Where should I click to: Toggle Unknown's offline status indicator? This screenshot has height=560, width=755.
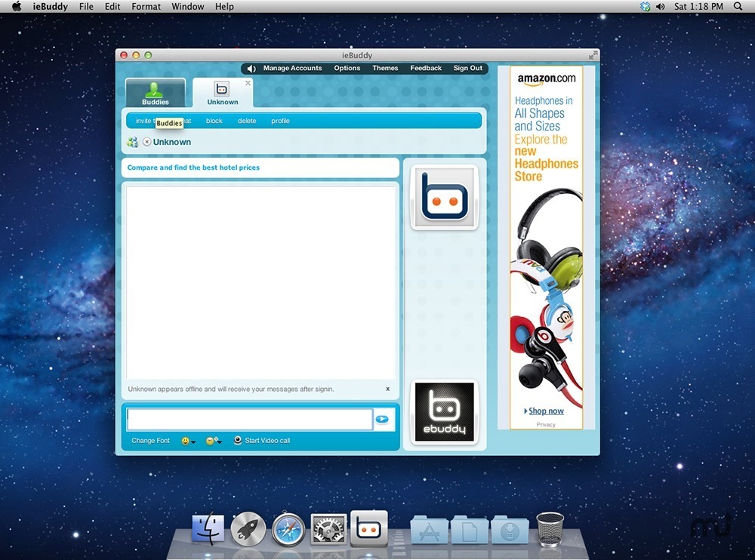coord(146,142)
